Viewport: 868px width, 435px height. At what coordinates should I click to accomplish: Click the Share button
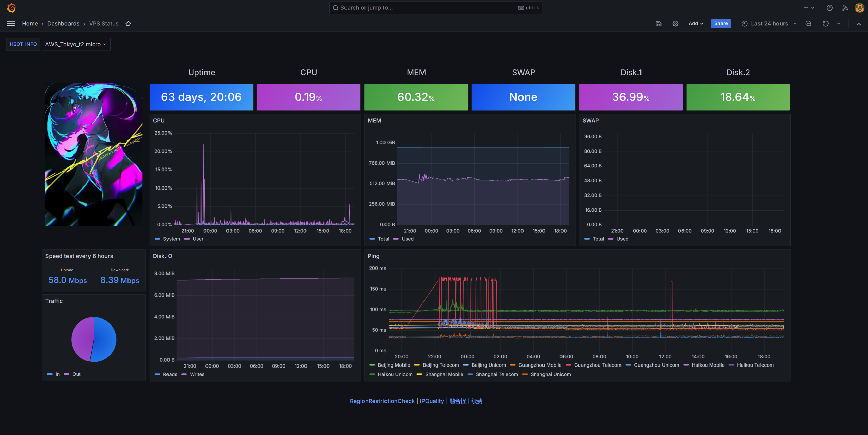(x=721, y=24)
